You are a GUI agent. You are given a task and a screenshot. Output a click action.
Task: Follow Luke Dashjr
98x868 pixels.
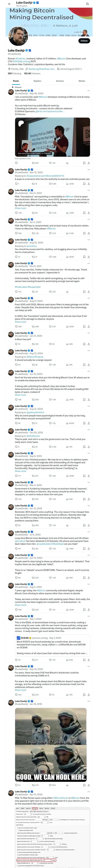point(84,41)
